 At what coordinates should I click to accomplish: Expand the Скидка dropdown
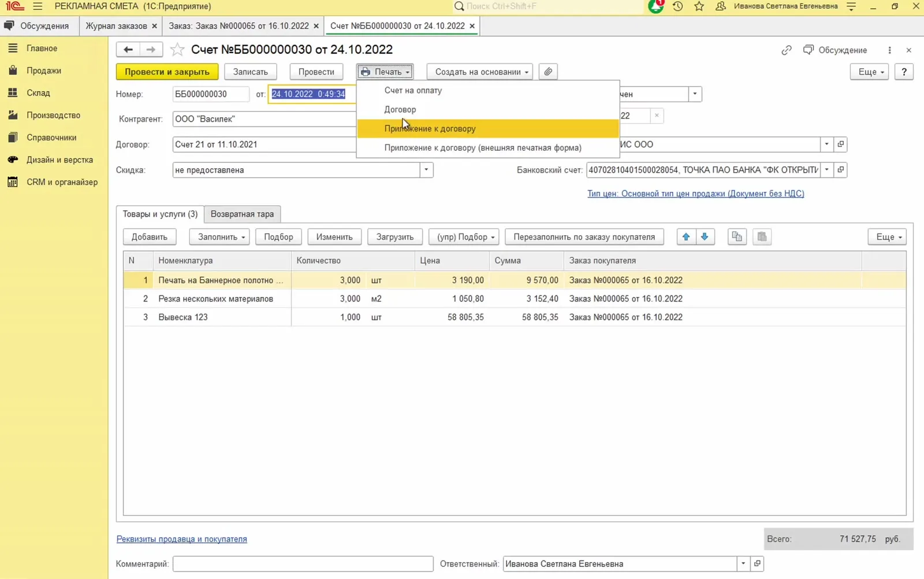426,170
